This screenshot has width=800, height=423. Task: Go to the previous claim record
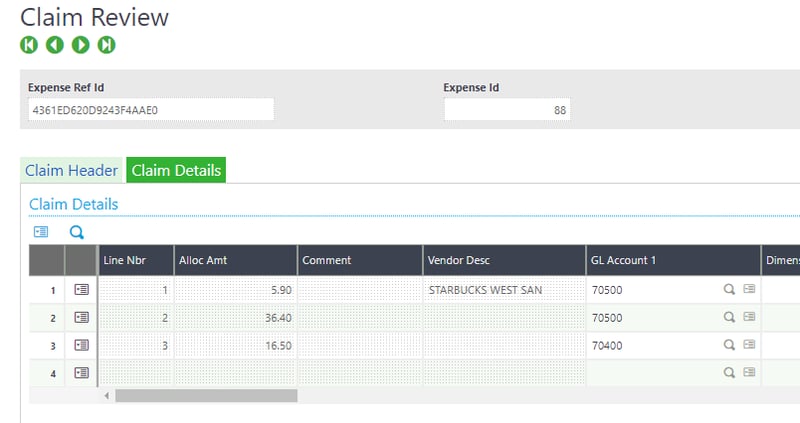54,45
